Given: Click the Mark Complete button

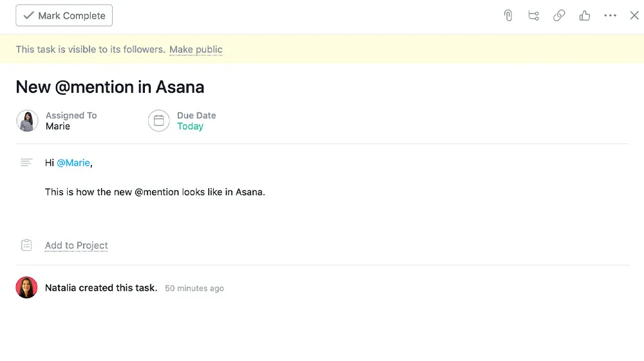Looking at the screenshot, I should pyautogui.click(x=64, y=15).
